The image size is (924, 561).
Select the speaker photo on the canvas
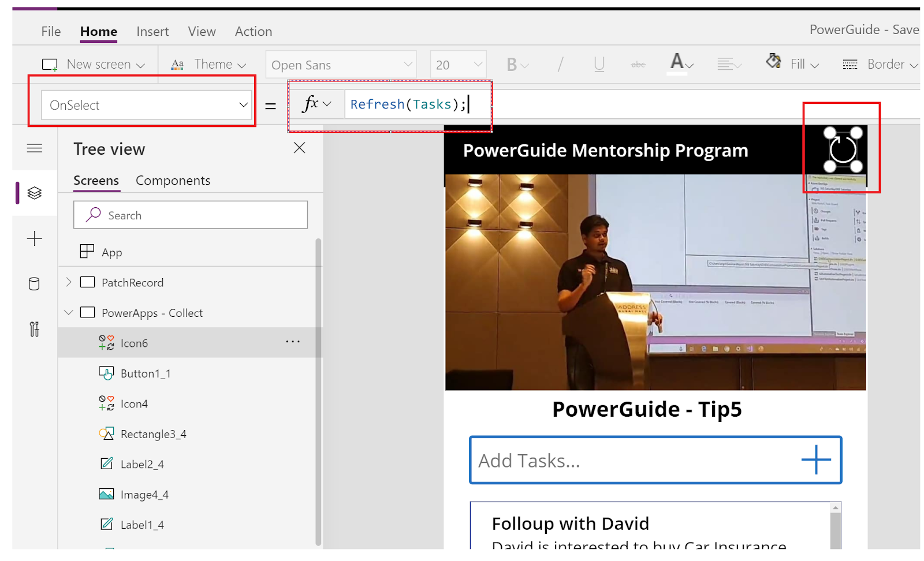coord(655,283)
